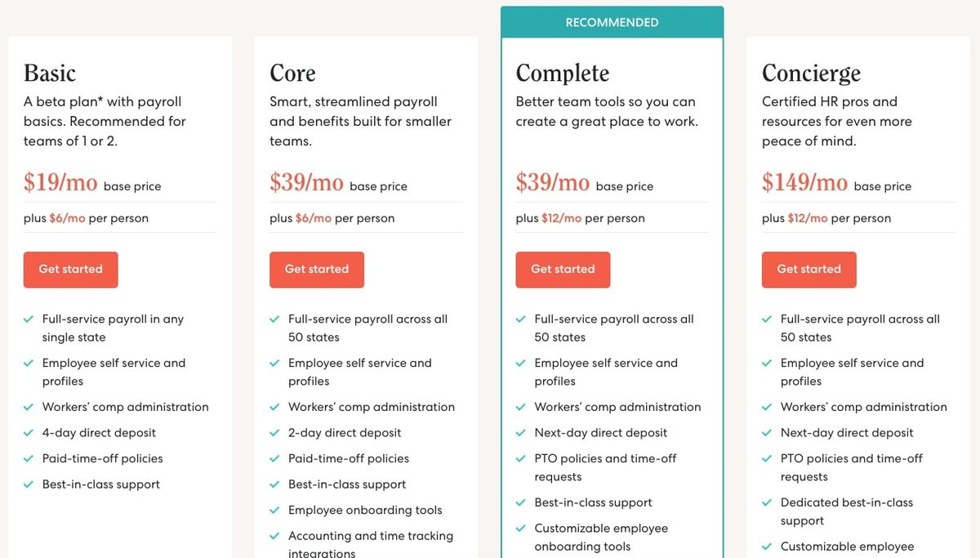The height and width of the screenshot is (558, 980).
Task: Click checkmark beside "Full-service payroll in any single state"
Action: pyautogui.click(x=29, y=319)
